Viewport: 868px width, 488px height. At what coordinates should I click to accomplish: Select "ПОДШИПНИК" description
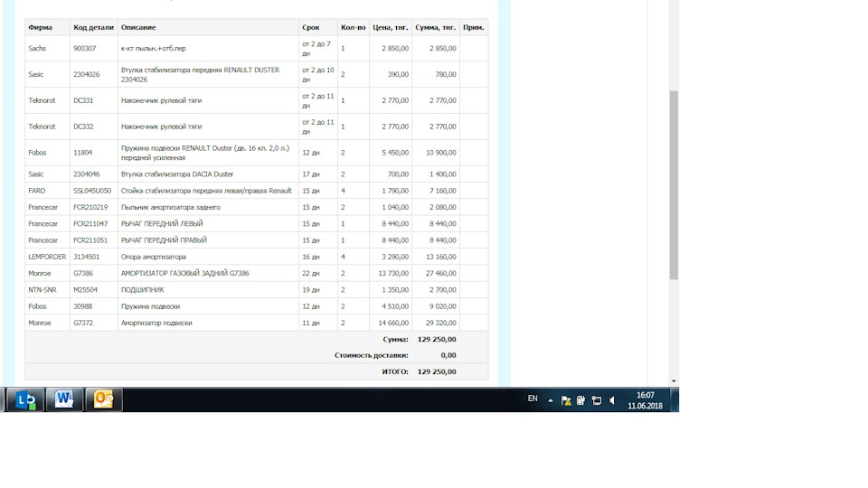142,289
